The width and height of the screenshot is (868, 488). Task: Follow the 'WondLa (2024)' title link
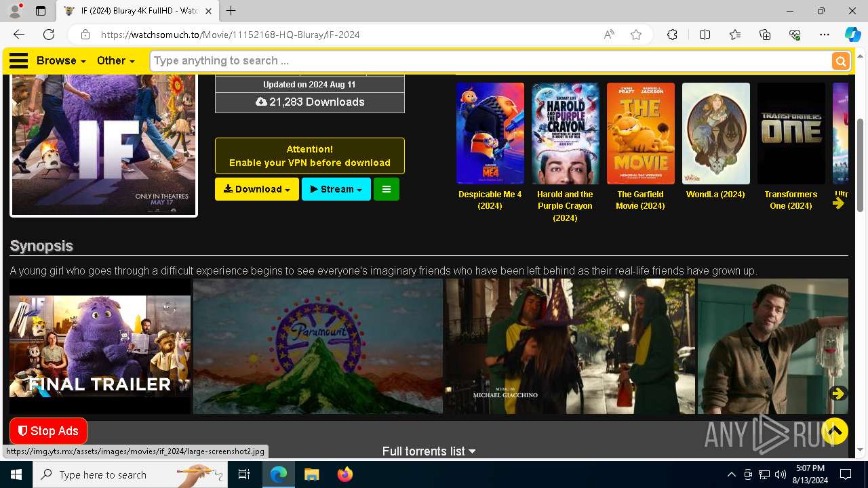(x=715, y=195)
